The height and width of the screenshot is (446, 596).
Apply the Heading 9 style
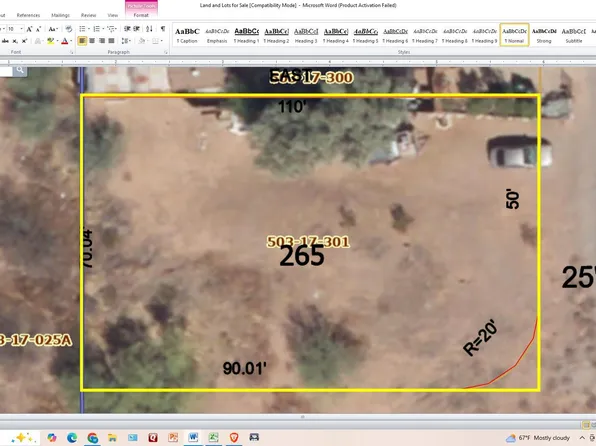[484, 35]
